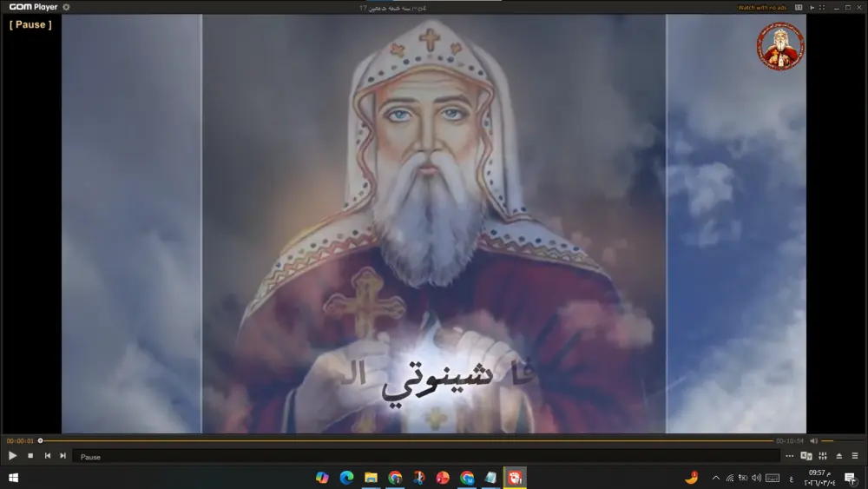Viewport: 868px width, 489px height.
Task: Open GOM Player settings gear icon
Action: coord(67,7)
